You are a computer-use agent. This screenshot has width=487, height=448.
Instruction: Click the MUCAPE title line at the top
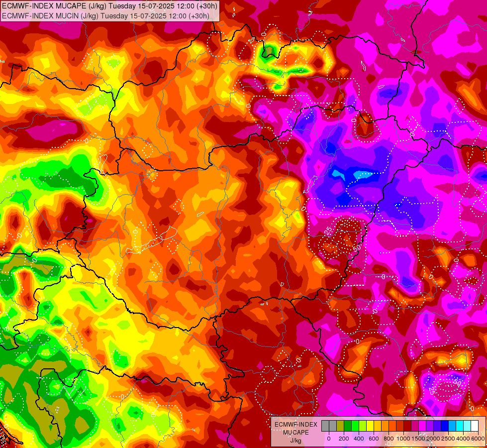(x=109, y=6)
